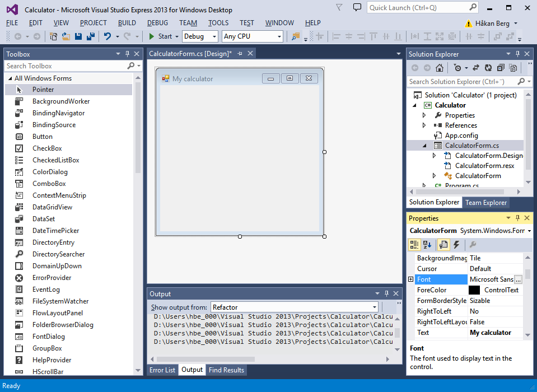Click the Save All toolbar icon
Screen dimensions: 537x392
91,36
